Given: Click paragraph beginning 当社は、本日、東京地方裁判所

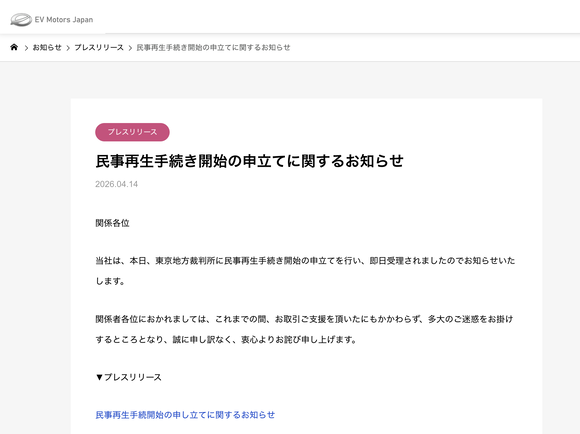Looking at the screenshot, I should pos(305,270).
